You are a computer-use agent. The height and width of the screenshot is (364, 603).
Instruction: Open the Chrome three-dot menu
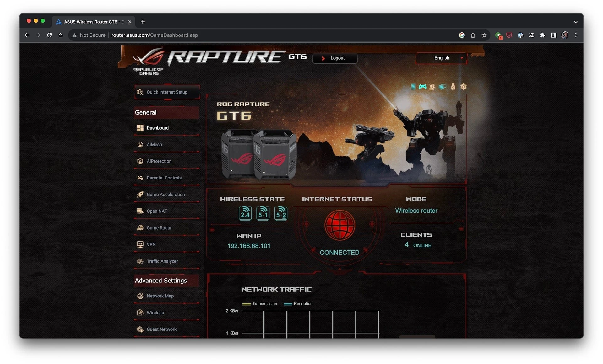click(x=576, y=35)
